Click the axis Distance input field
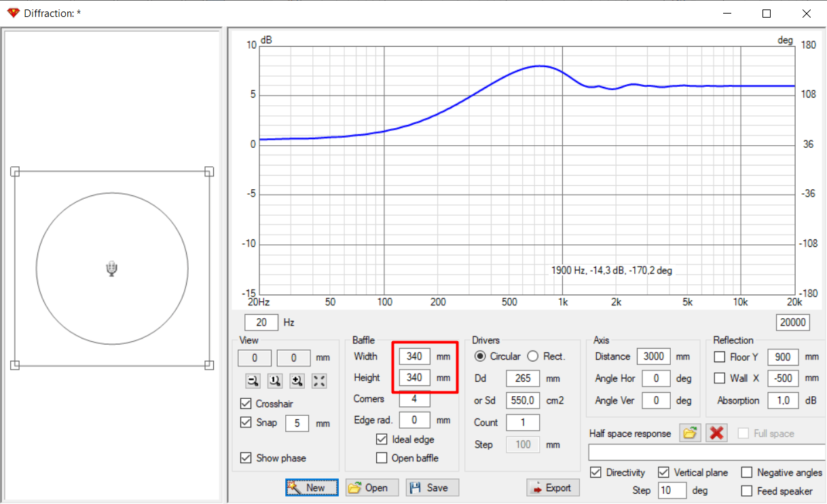The height and width of the screenshot is (504, 827). (654, 356)
